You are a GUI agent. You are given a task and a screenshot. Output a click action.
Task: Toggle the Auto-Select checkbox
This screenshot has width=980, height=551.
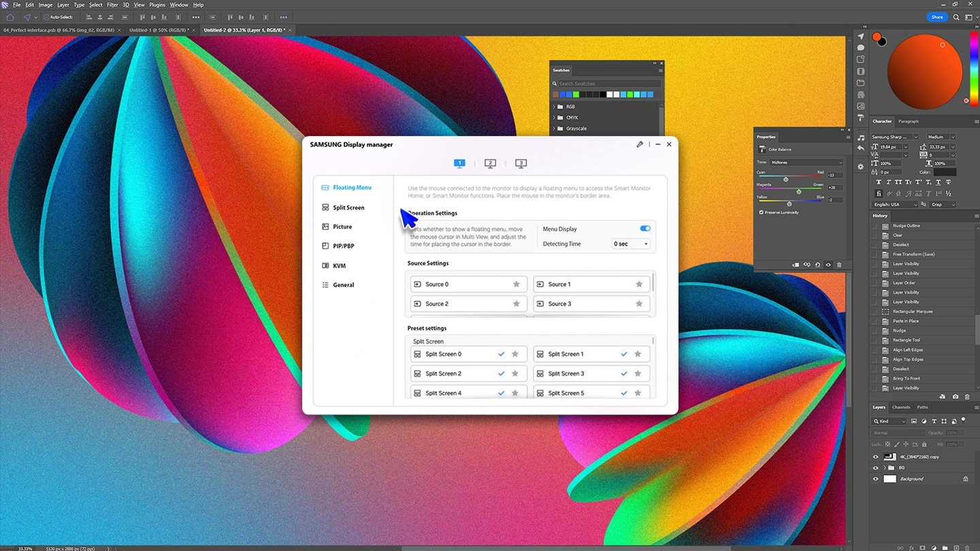(x=46, y=17)
